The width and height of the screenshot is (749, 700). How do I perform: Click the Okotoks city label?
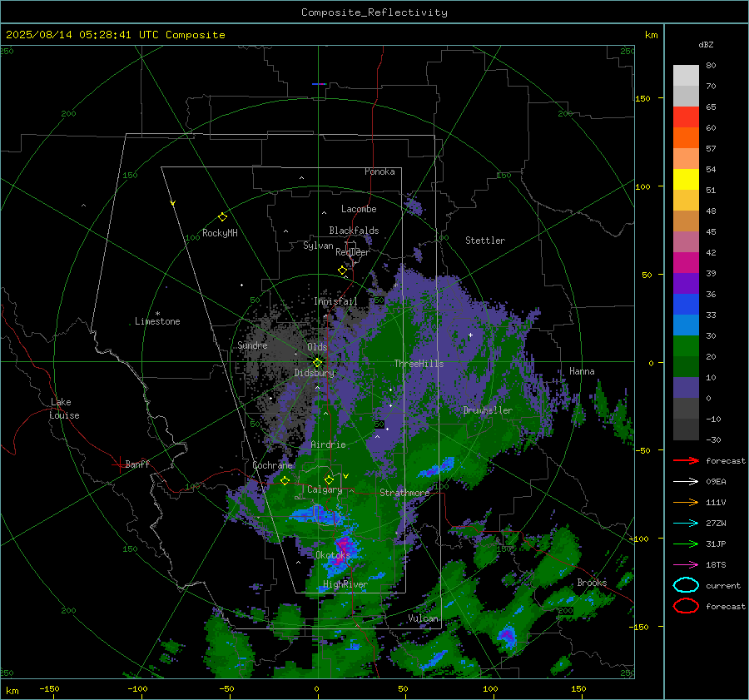(x=333, y=554)
